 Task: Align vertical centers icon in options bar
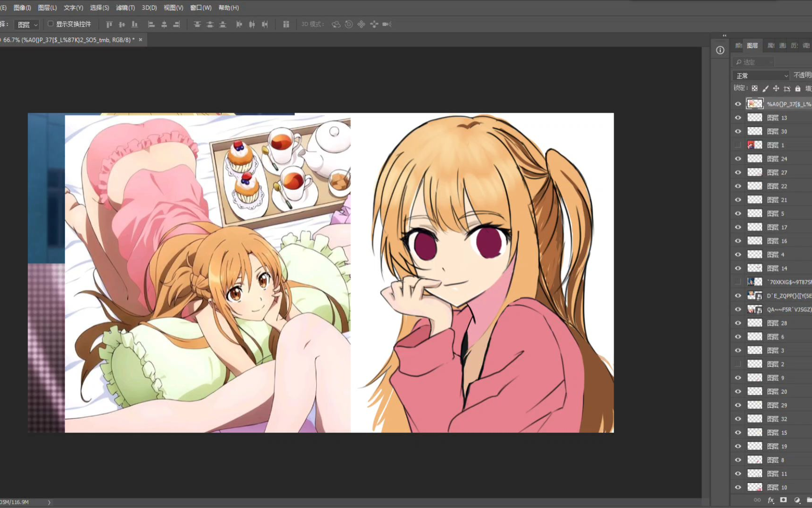[122, 24]
